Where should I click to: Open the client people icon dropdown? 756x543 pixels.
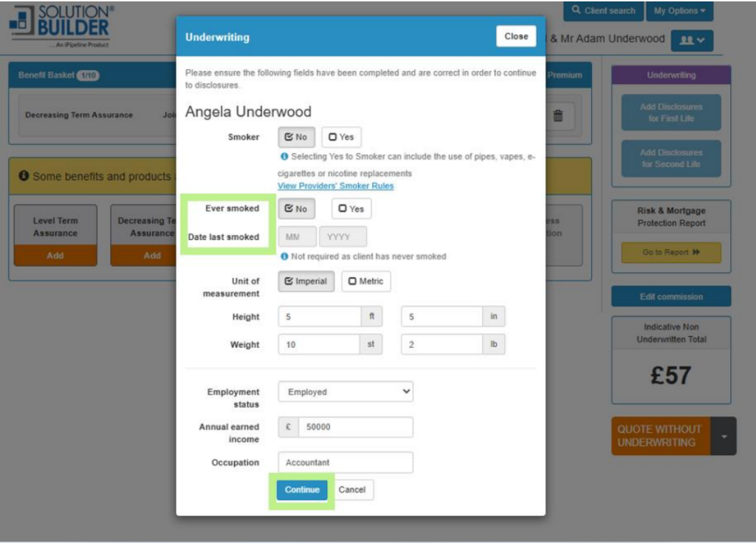point(691,40)
